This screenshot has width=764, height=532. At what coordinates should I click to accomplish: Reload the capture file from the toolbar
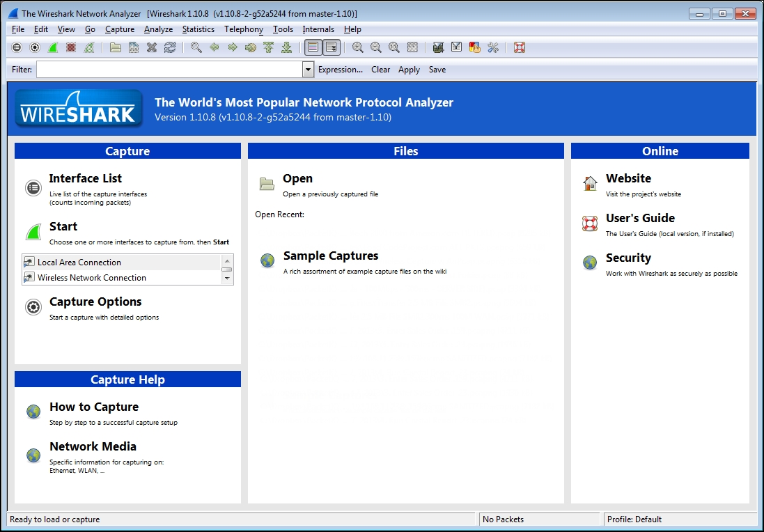(x=170, y=47)
